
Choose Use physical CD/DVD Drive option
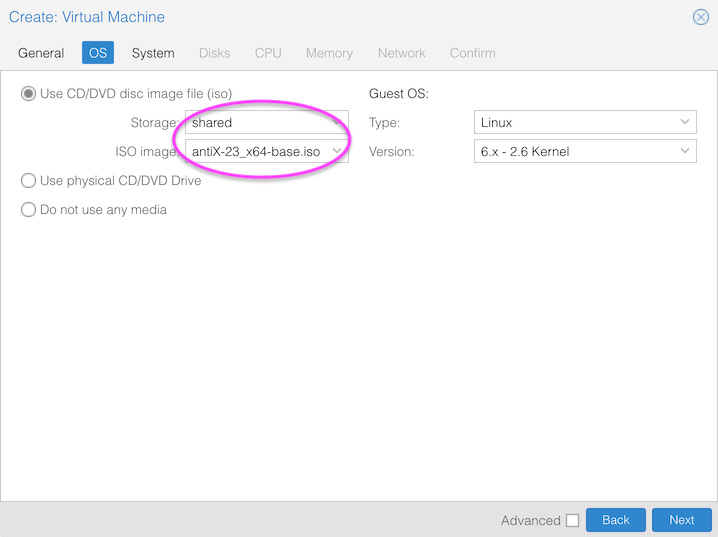pyautogui.click(x=29, y=181)
